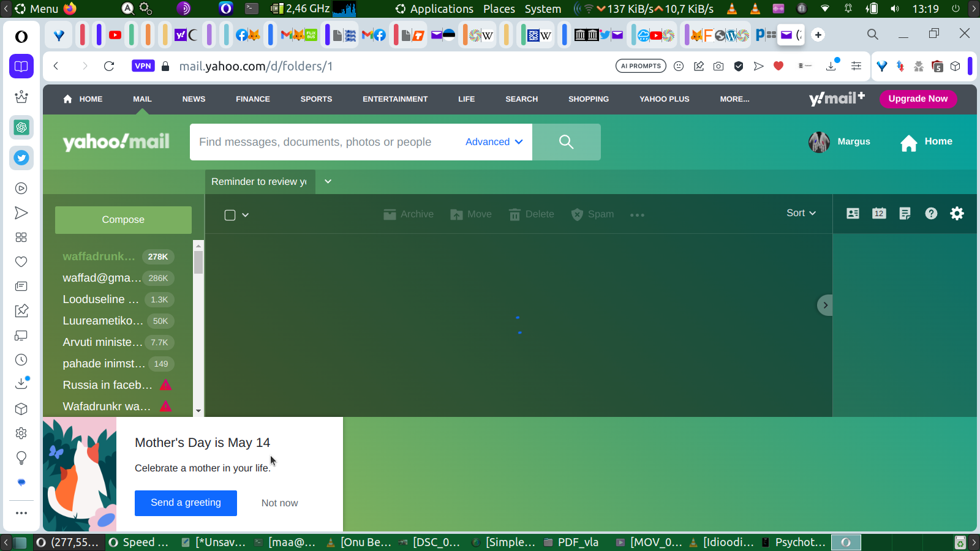Open the system Applications menu

click(x=434, y=9)
